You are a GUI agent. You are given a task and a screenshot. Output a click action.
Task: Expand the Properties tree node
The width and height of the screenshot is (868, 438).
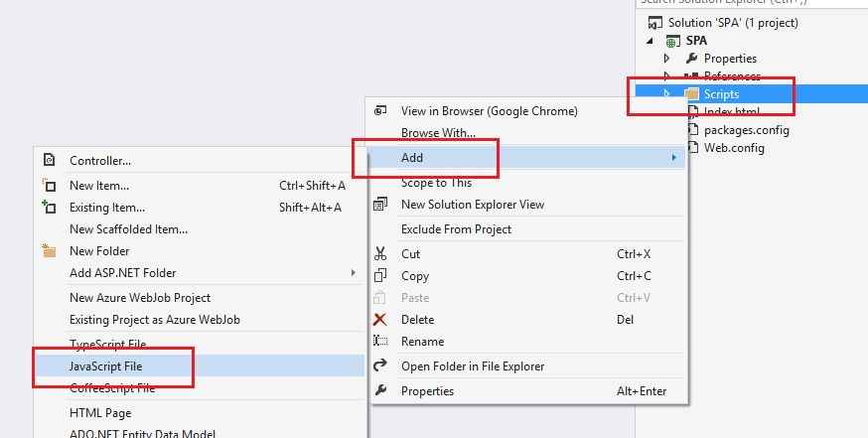[667, 59]
